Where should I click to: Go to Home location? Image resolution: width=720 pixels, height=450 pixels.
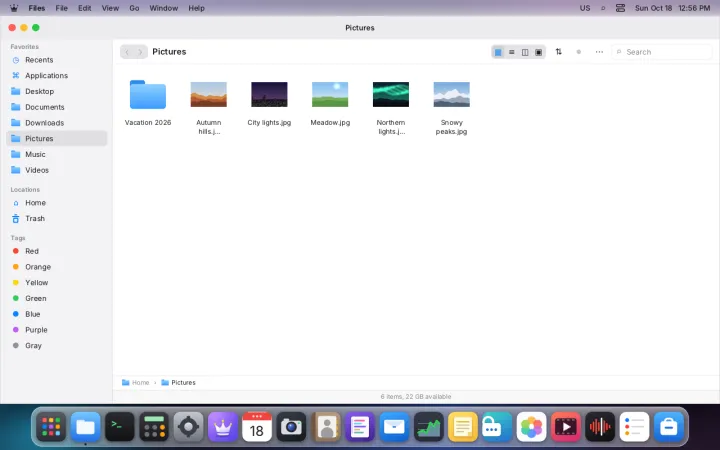(x=56, y=202)
